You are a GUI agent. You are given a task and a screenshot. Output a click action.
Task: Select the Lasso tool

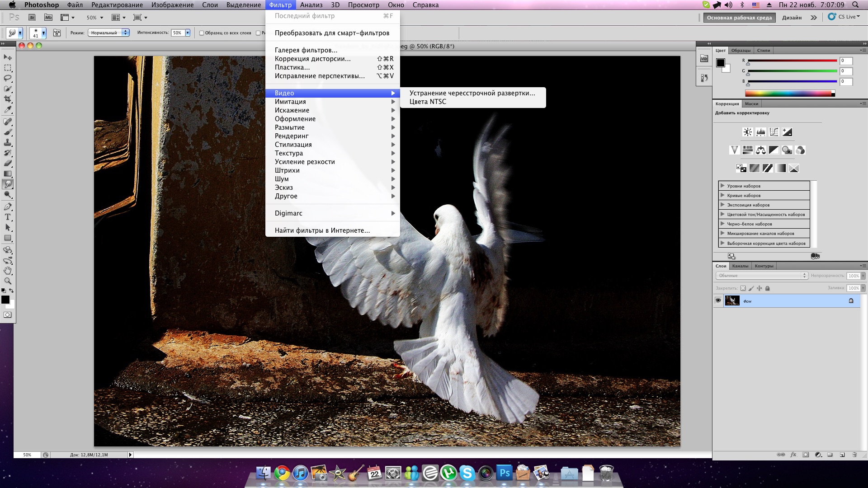tap(8, 78)
